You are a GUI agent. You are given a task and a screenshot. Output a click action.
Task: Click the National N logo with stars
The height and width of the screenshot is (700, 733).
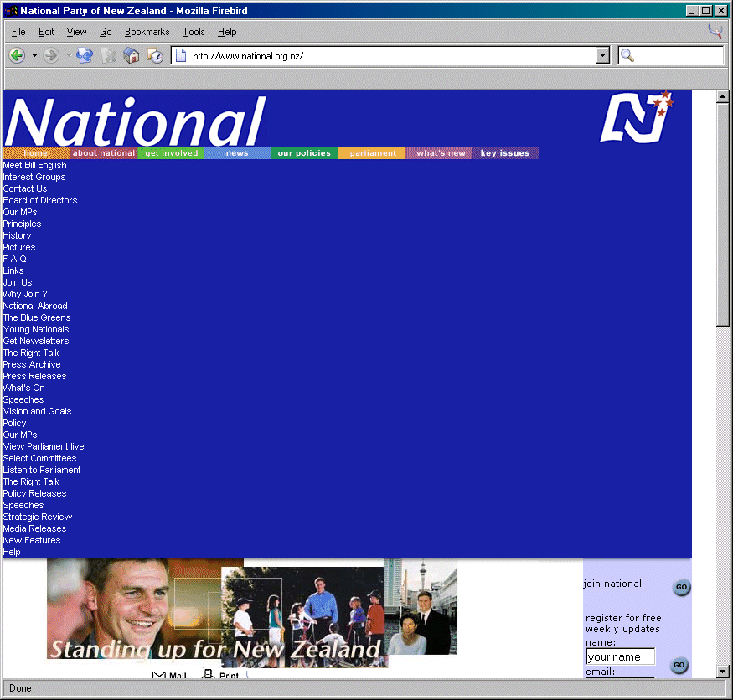click(637, 117)
